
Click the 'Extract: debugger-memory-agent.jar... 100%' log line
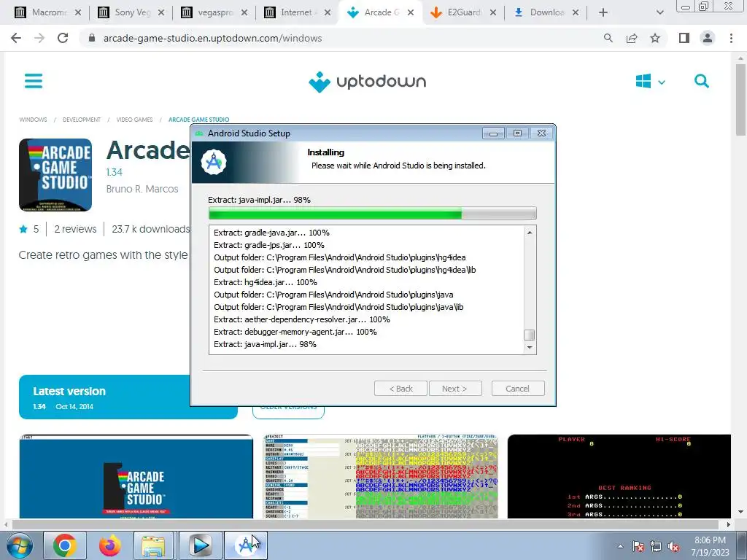(x=295, y=332)
